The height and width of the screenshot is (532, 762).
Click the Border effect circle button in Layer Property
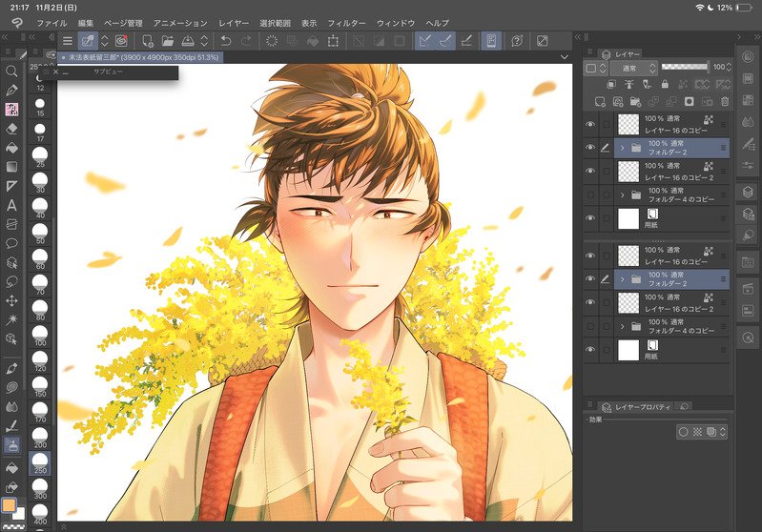[x=683, y=432]
